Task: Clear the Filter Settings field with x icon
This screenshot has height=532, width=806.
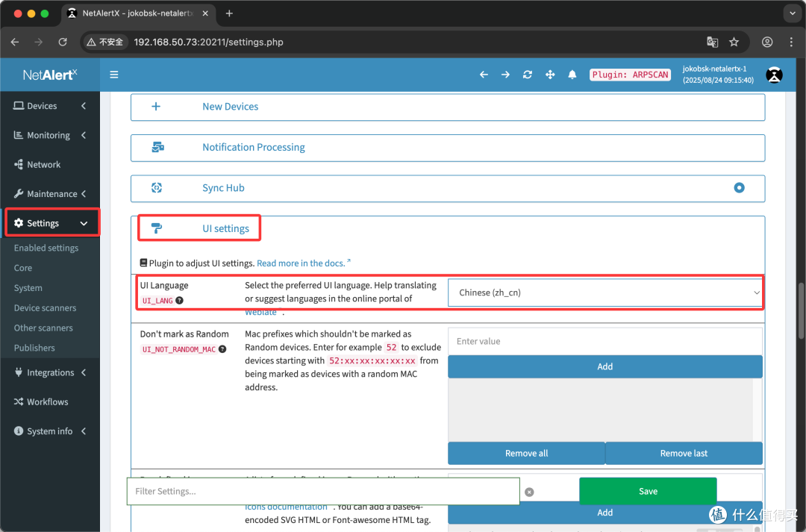Action: click(529, 492)
